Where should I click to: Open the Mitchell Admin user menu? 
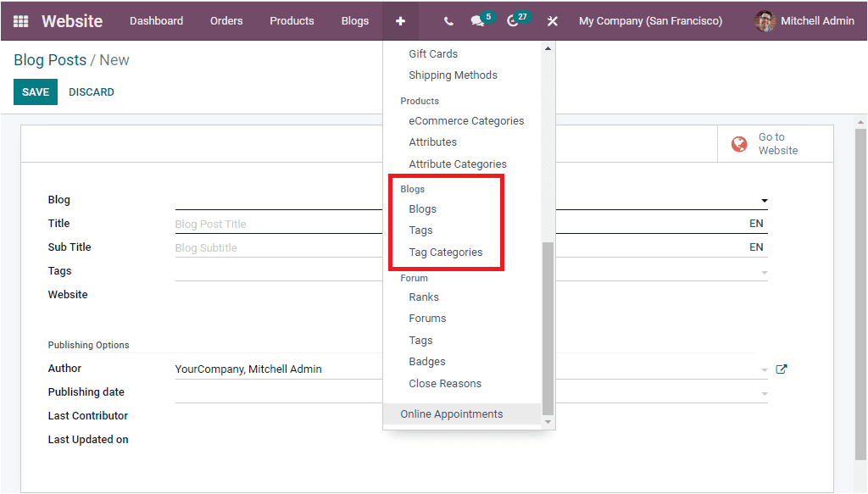pyautogui.click(x=803, y=20)
